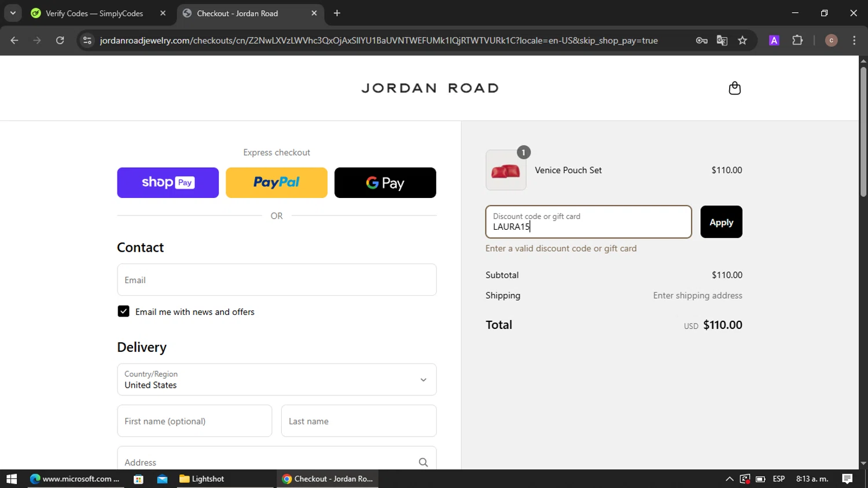The image size is (868, 488).
Task: Click the discount code field containing LAURA15
Action: (589, 222)
